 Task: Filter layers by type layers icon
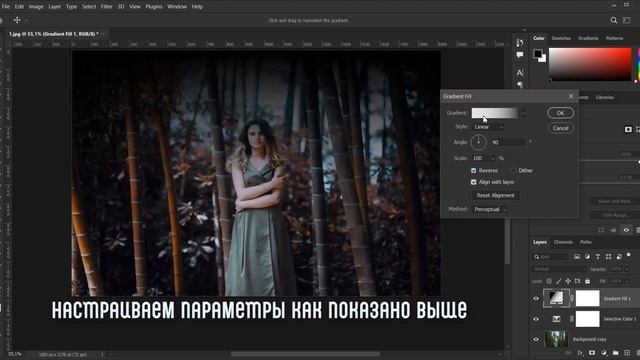click(598, 256)
